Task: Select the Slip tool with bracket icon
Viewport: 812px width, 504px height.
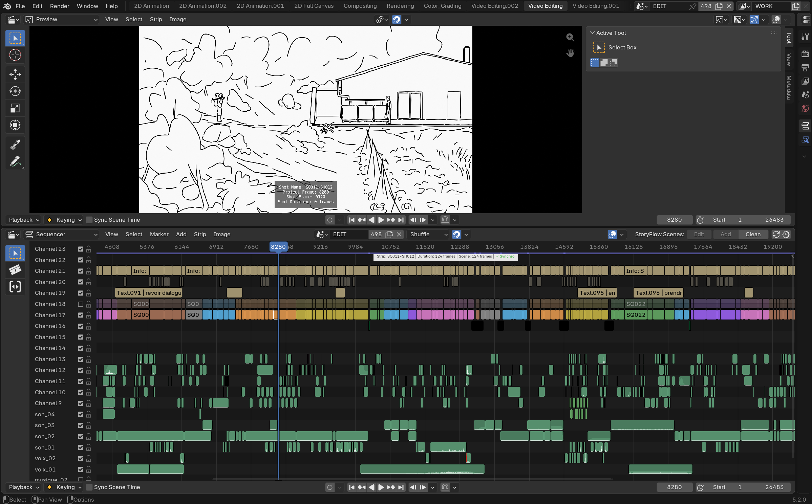Action: pos(15,287)
